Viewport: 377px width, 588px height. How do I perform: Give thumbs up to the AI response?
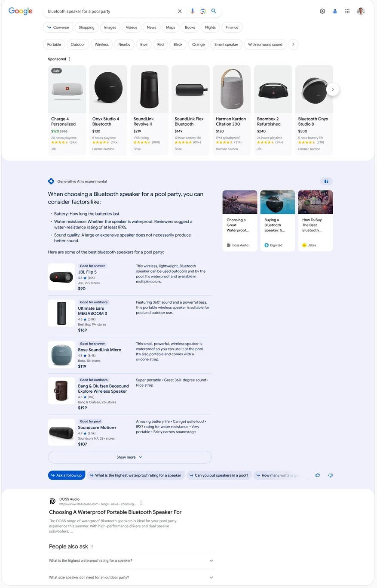tap(318, 475)
